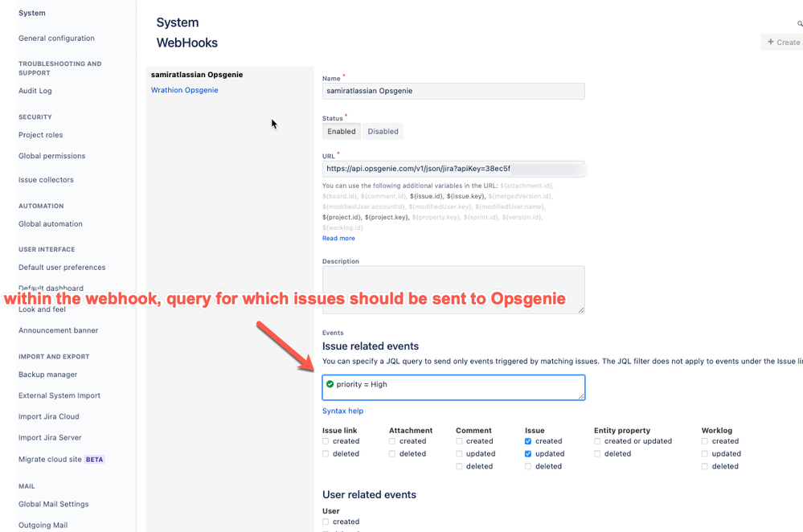Go to Project roles page

click(x=40, y=135)
